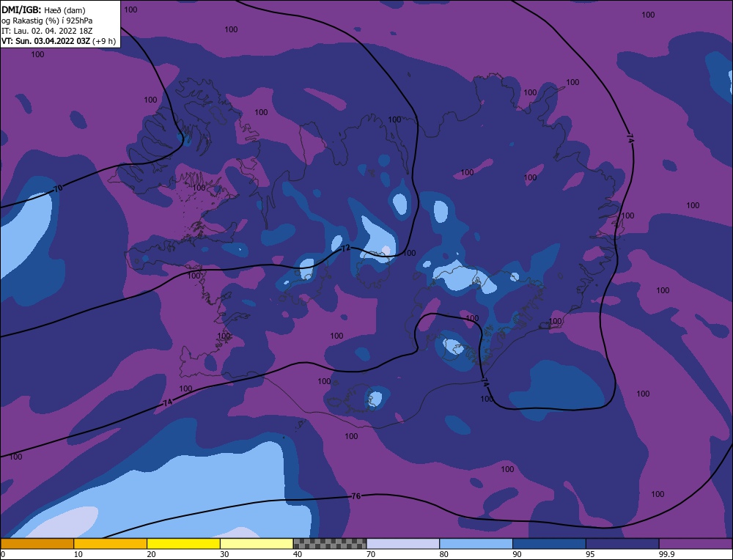The width and height of the screenshot is (733, 560).
Task: Click the legend tick label "95"
Action: (590, 554)
